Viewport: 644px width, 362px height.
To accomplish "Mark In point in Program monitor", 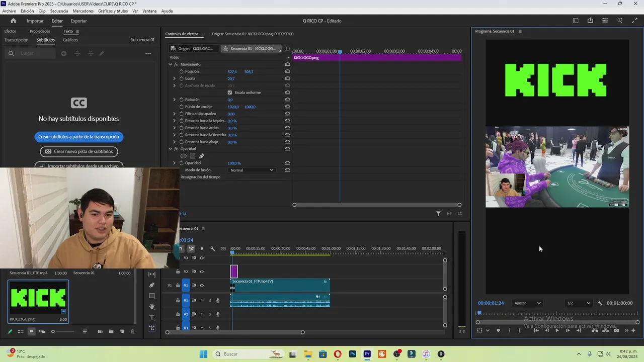I will tap(509, 330).
